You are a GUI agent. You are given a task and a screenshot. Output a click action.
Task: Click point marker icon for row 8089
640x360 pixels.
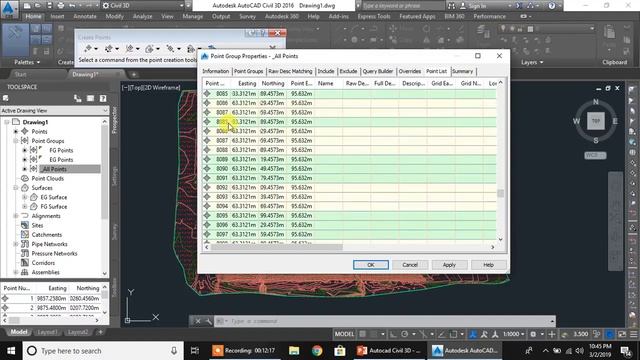(x=207, y=159)
